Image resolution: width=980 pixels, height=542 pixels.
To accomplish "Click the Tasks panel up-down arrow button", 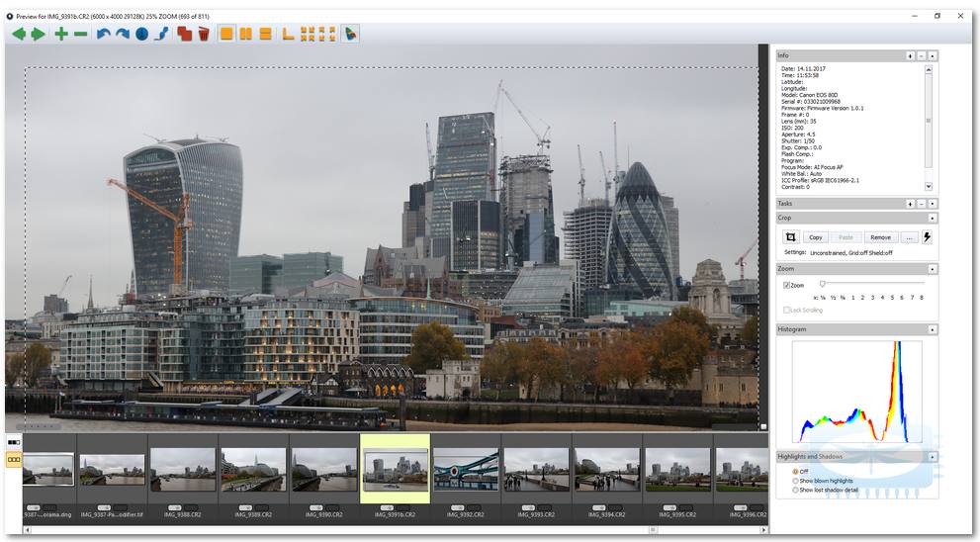I will [910, 204].
